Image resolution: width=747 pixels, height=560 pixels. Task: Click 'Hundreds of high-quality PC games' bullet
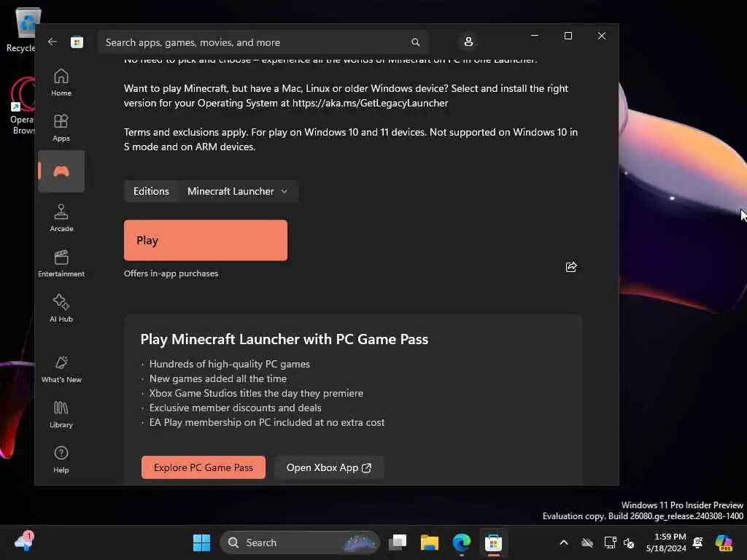230,364
